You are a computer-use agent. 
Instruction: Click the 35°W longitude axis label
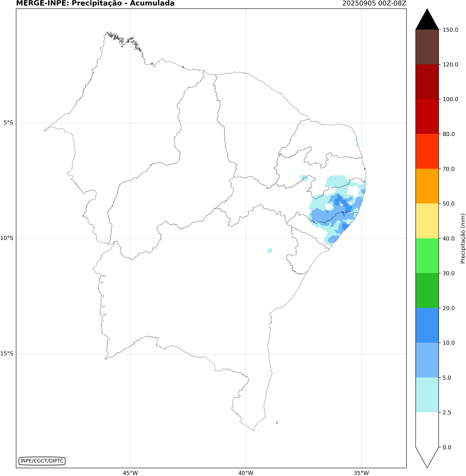pos(361,473)
